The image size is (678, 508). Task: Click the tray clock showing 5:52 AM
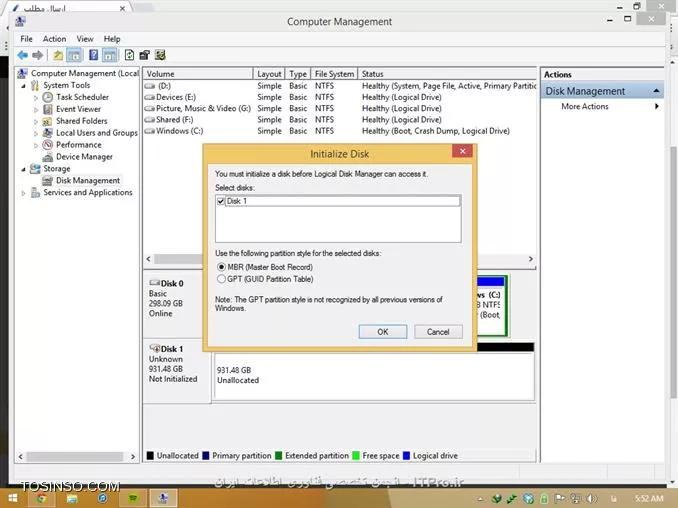coord(649,498)
